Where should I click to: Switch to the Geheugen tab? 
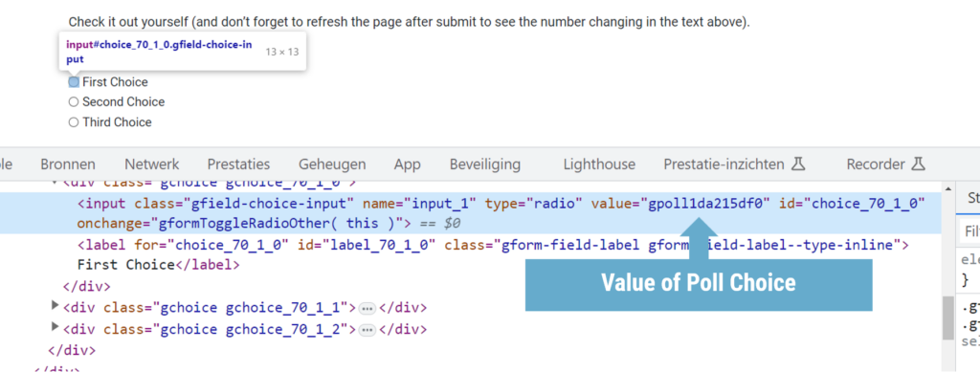click(x=332, y=164)
